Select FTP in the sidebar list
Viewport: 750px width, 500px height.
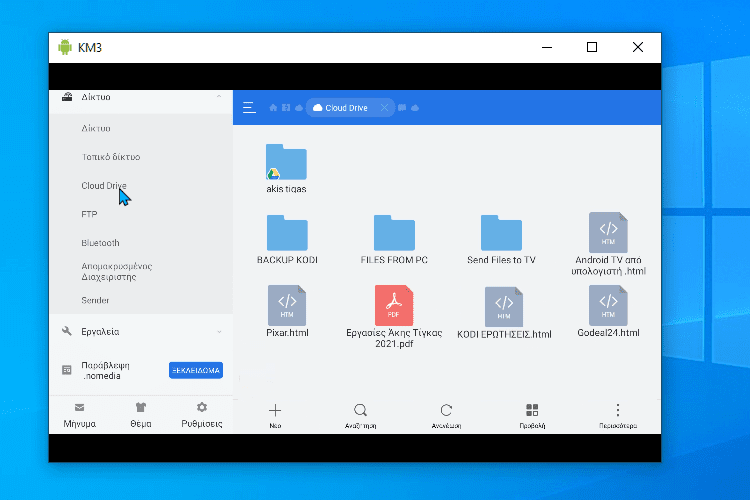click(x=89, y=214)
